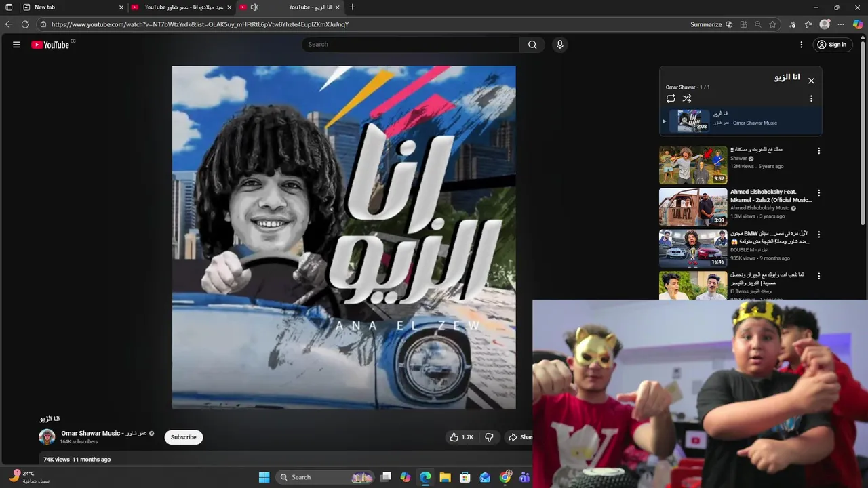This screenshot has height=488, width=868.
Task: Toggle shuffle playlist
Action: point(687,98)
